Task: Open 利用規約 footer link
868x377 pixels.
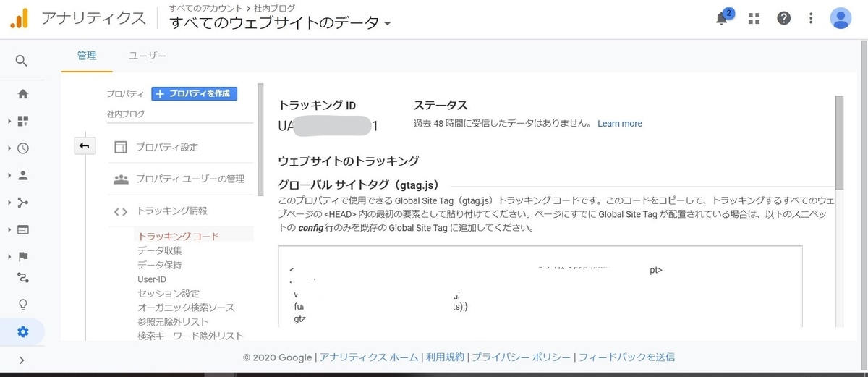Action: pyautogui.click(x=445, y=357)
